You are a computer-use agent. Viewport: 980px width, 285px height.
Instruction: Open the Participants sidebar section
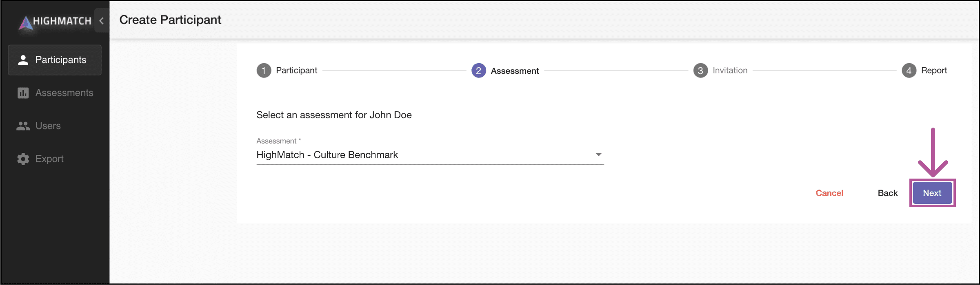[55, 60]
